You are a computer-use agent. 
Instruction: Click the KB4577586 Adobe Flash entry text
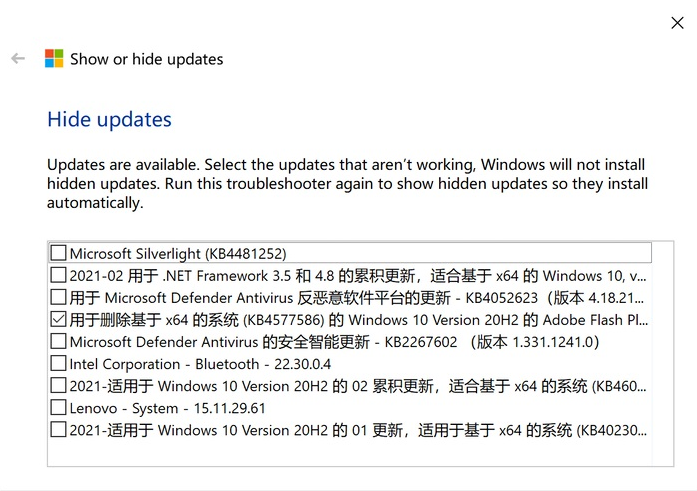pyautogui.click(x=358, y=320)
